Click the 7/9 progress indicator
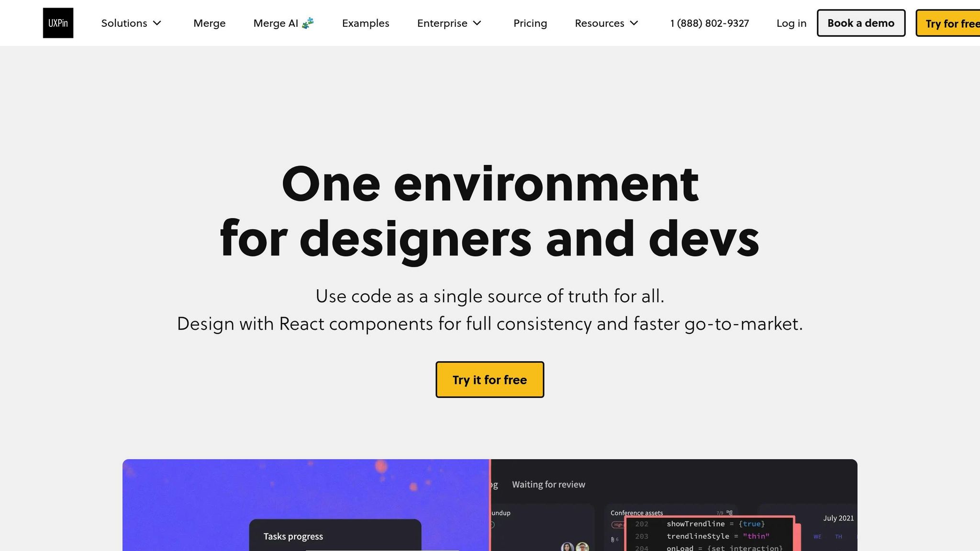 point(719,513)
